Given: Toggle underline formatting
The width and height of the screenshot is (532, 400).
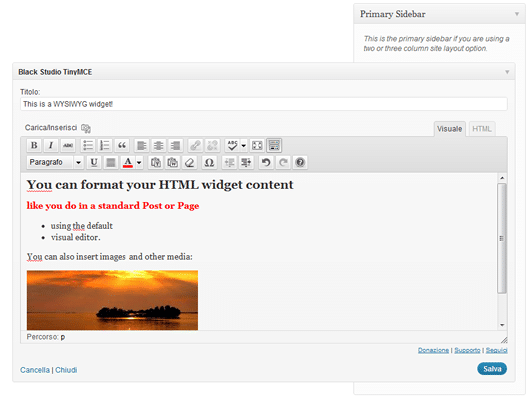Looking at the screenshot, I should point(94,163).
